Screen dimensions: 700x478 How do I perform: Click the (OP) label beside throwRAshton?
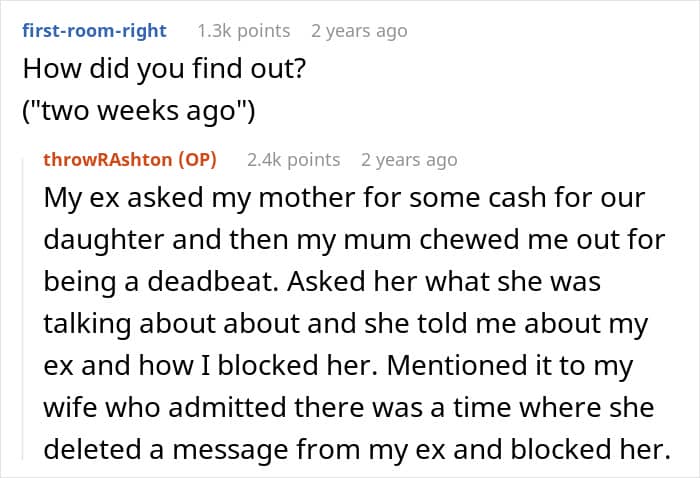197,159
